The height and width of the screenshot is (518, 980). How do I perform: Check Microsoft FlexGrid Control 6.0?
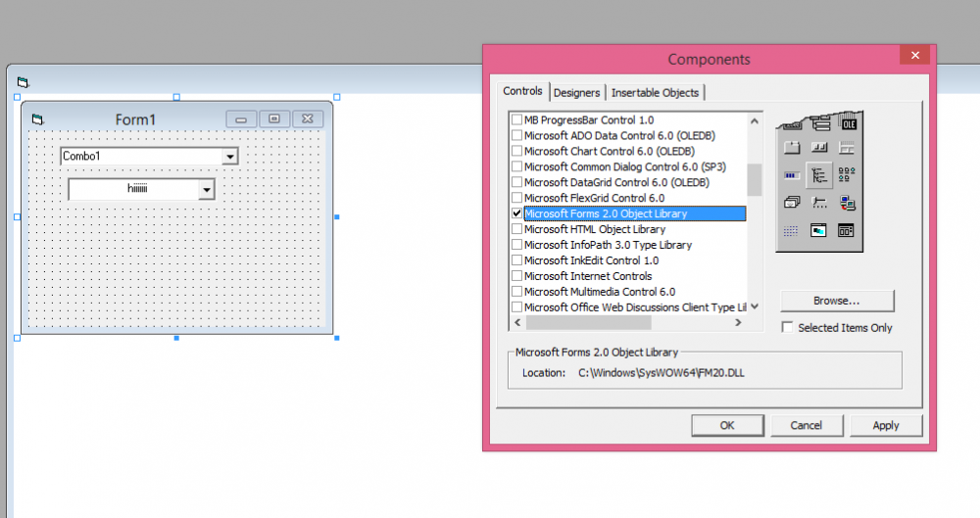click(516, 198)
